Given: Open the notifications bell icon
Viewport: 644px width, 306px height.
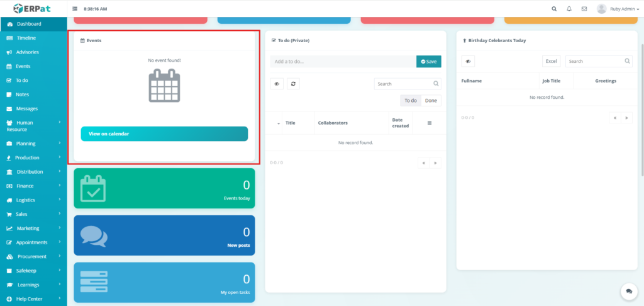Looking at the screenshot, I should coord(569,9).
